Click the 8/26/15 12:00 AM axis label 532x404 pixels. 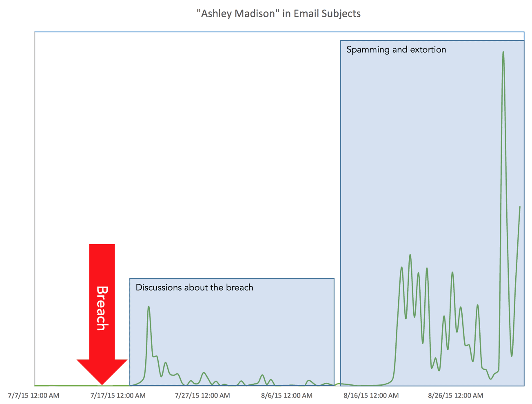455,395
